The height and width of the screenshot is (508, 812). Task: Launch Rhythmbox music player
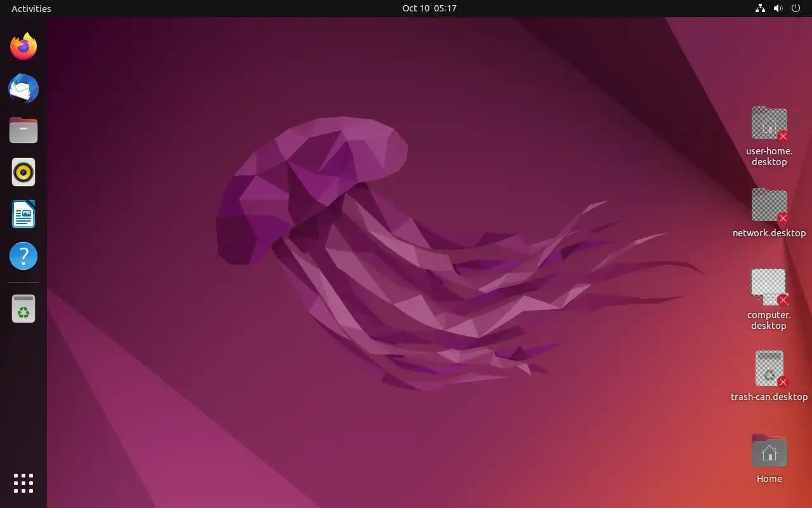[x=23, y=172]
